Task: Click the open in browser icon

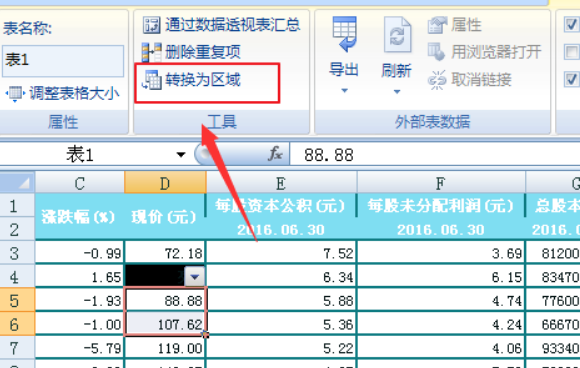Action: [436, 52]
